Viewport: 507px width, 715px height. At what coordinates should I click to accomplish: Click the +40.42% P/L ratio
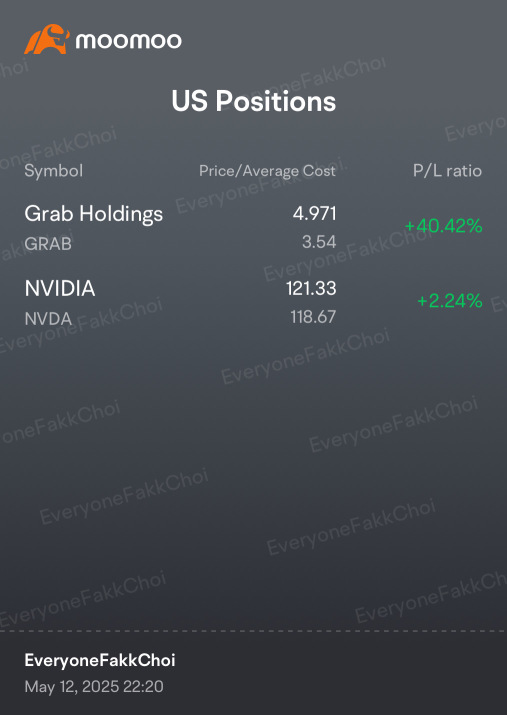pos(443,226)
